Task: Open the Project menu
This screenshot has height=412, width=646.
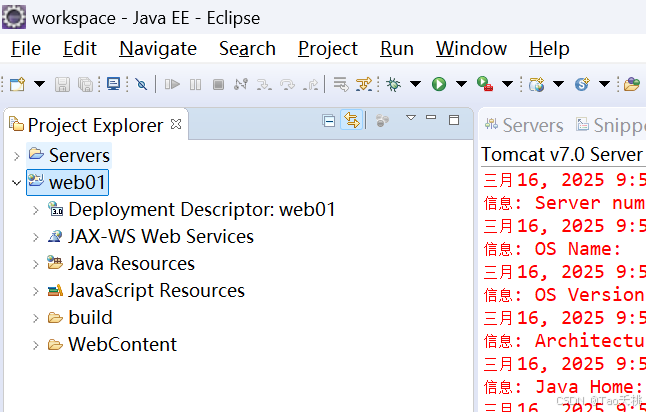Action: coord(328,49)
